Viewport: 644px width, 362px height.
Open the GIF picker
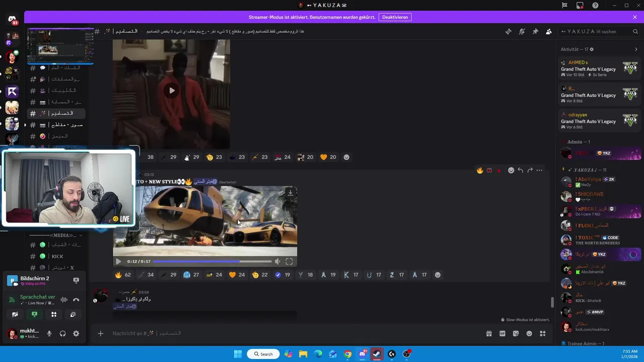[502, 333]
